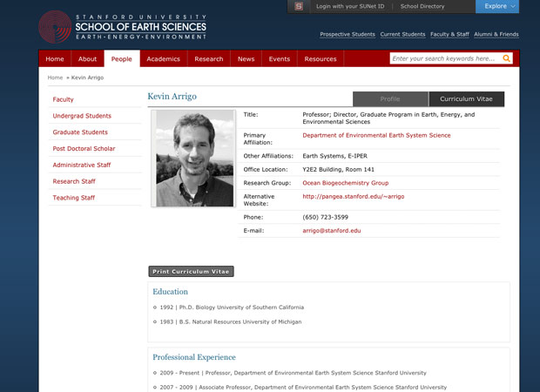
Task: Open Ocean Biogeochemistry Group link
Action: click(346, 183)
